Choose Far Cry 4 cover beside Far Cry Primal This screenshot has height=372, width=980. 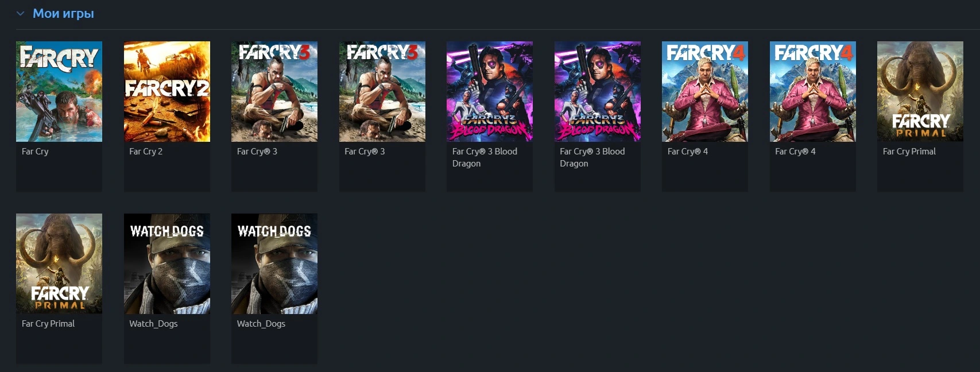(x=813, y=91)
